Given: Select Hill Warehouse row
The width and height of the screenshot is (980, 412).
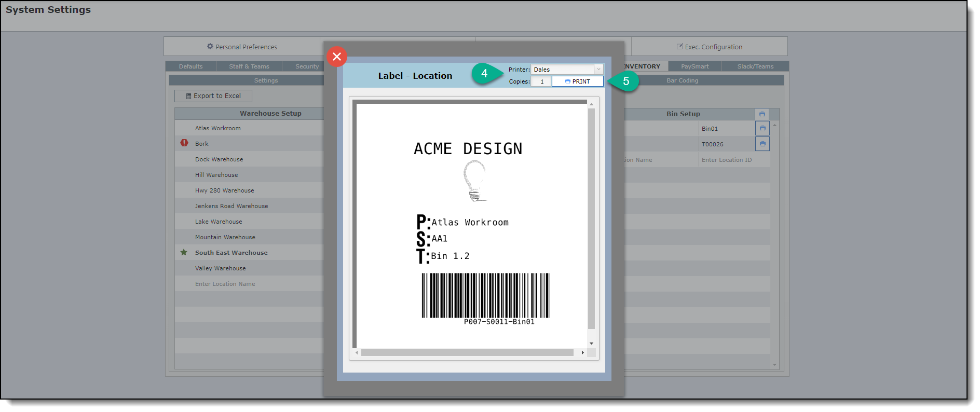Looking at the screenshot, I should point(249,175).
